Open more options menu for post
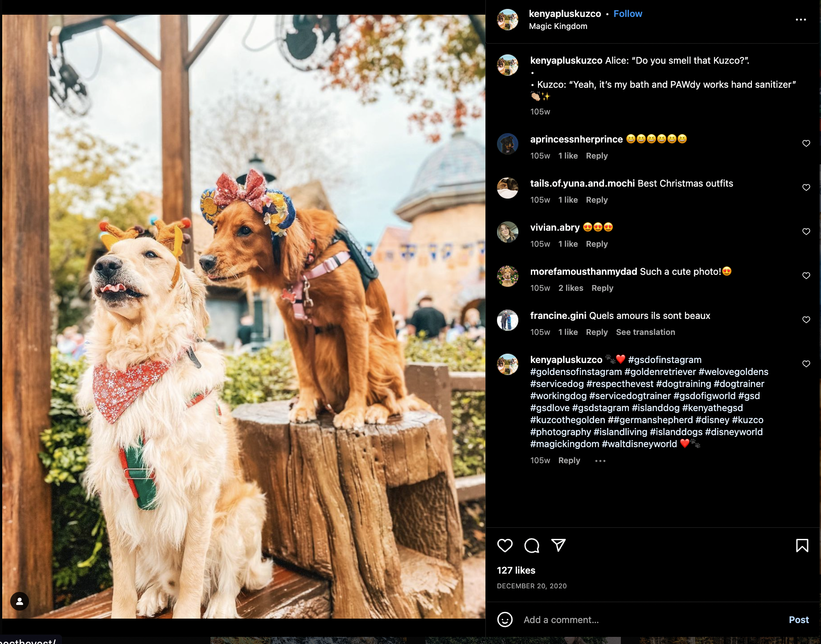Viewport: 821px width, 644px height. tap(801, 20)
